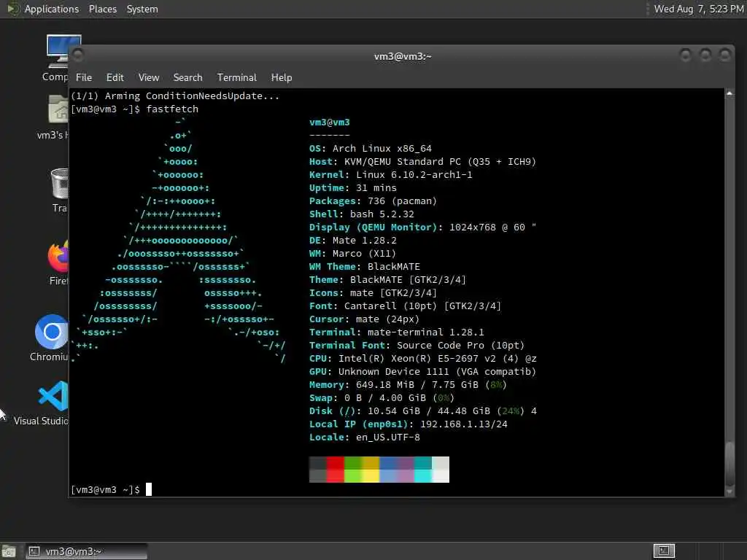Close the terminal window

724,55
